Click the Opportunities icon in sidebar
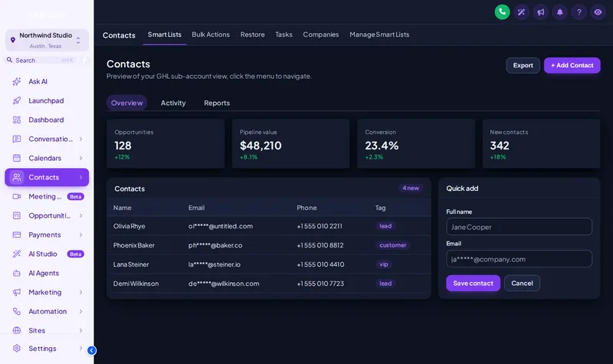613x364 pixels. click(x=16, y=215)
